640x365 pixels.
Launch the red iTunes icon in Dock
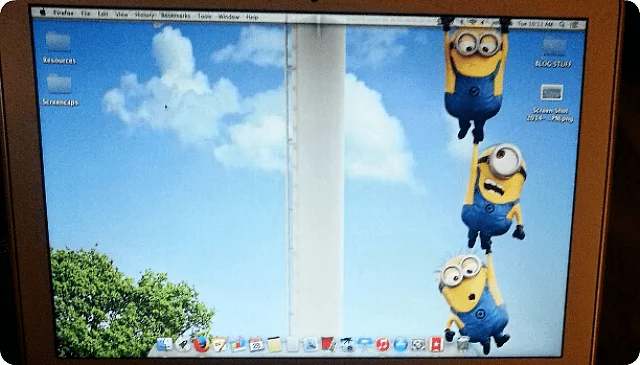pyautogui.click(x=382, y=344)
